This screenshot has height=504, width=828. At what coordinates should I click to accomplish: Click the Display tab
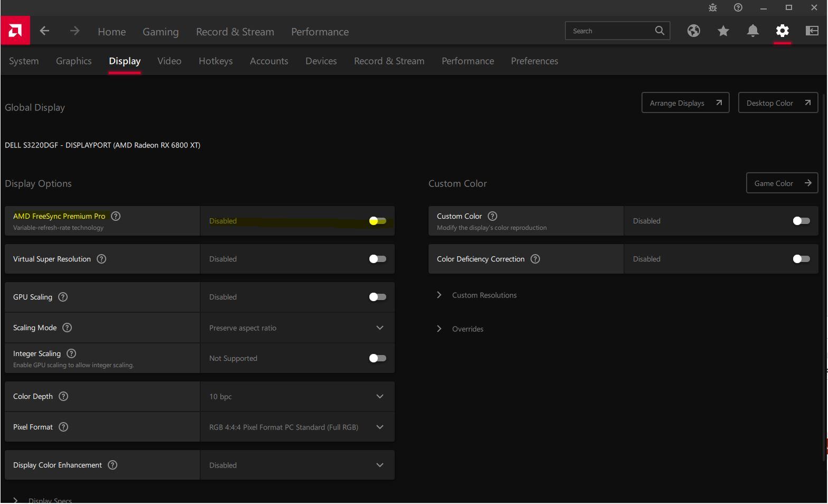[x=125, y=61]
